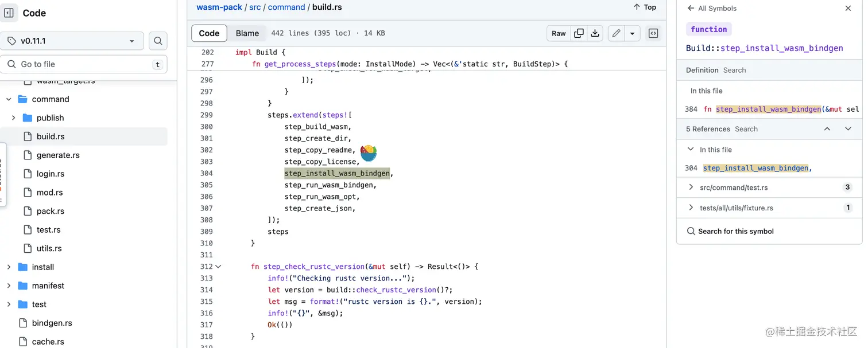The image size is (868, 348).
Task: Switch to the Code tab
Action: coord(209,33)
